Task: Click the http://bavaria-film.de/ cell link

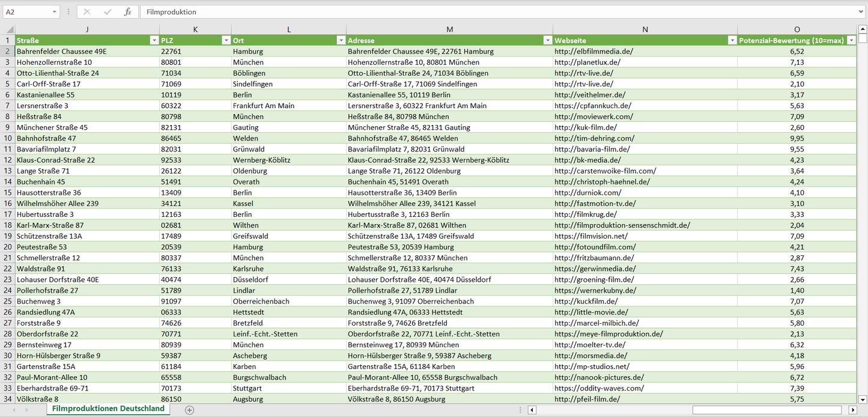Action: pos(592,149)
